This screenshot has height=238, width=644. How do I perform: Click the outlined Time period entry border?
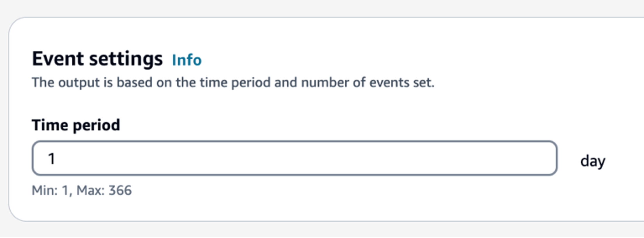pos(293,144)
